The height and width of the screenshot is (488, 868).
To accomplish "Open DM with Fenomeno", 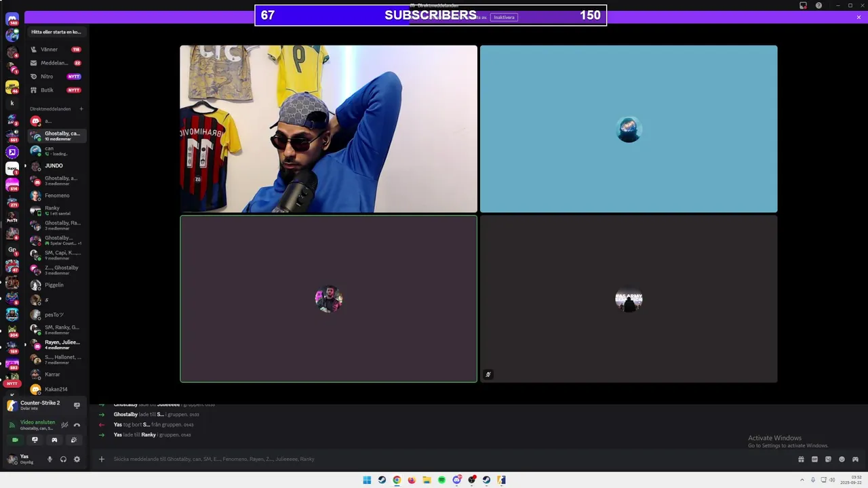I will pos(56,195).
